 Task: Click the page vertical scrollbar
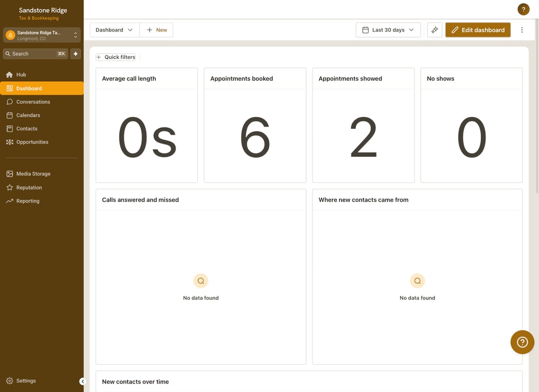(536, 107)
